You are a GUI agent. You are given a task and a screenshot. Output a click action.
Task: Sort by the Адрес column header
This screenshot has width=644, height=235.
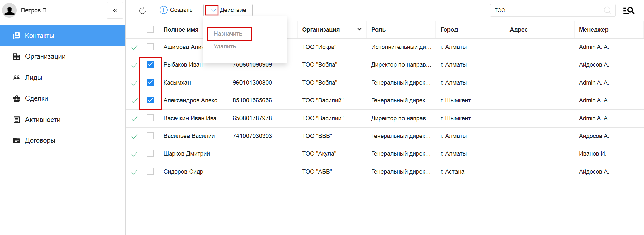(519, 30)
